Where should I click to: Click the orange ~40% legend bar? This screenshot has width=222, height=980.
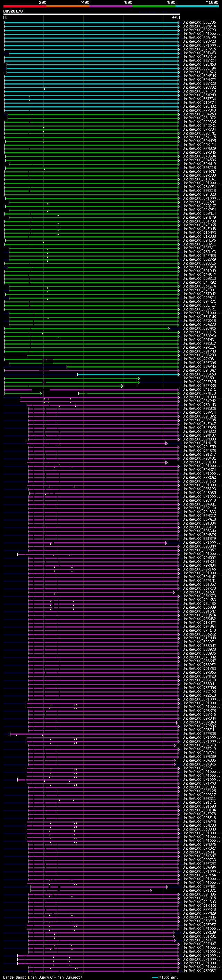tap(68, 6)
